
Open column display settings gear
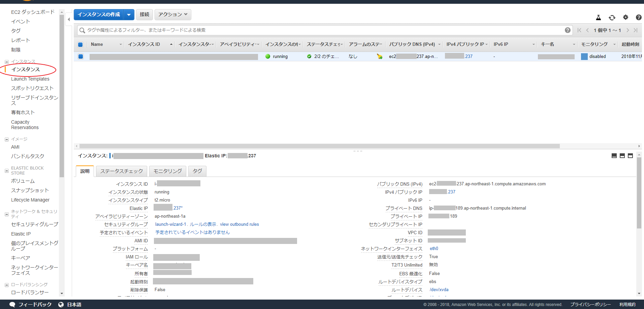coord(625,18)
